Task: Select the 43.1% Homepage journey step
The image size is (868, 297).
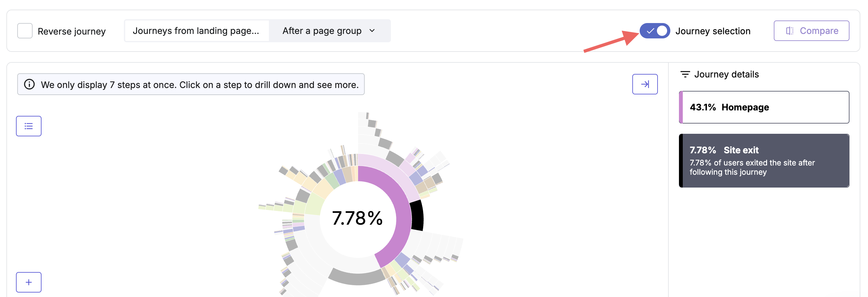Action: pyautogui.click(x=764, y=107)
